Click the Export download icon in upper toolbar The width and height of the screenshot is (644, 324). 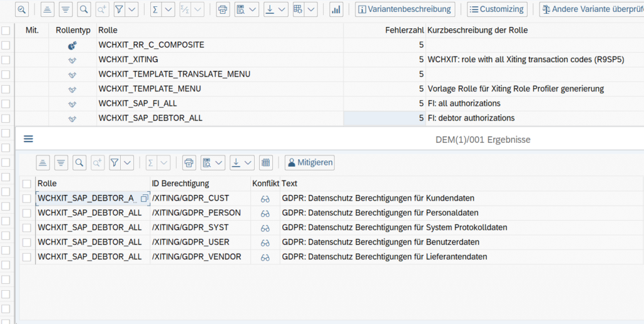click(269, 9)
